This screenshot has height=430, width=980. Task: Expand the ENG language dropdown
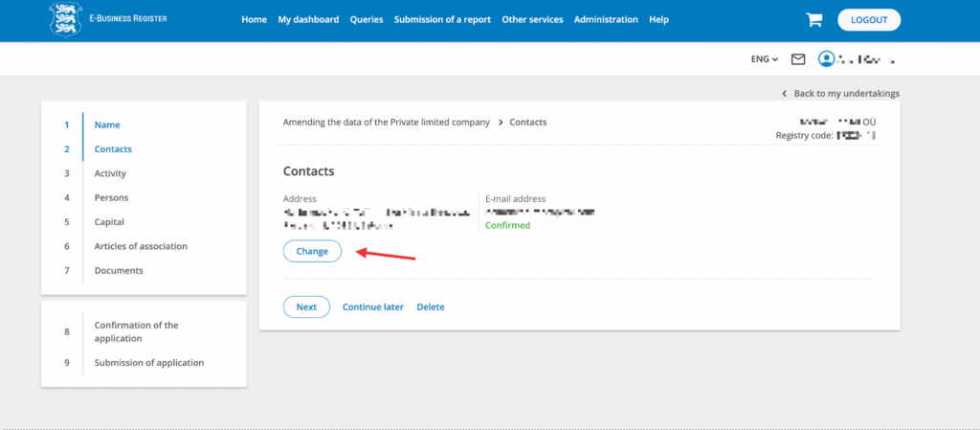[764, 59]
